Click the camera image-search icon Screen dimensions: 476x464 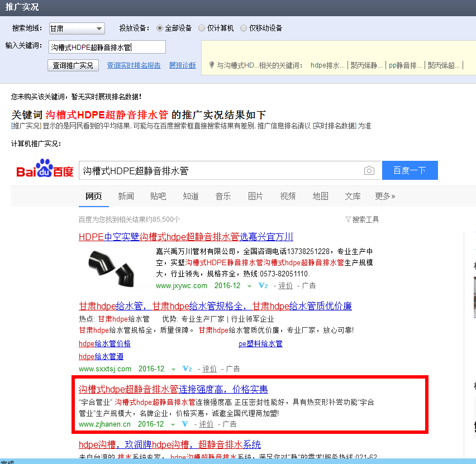click(x=369, y=170)
